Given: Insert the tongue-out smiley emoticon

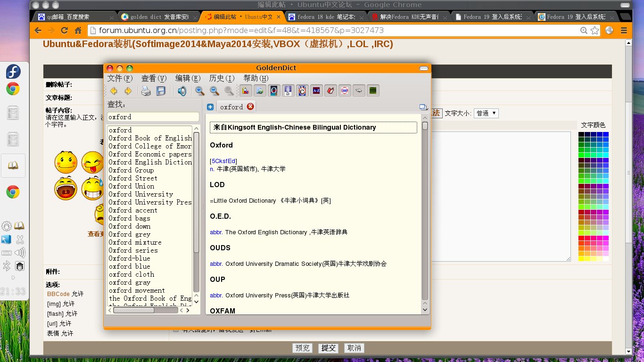Looking at the screenshot, I should tap(92, 163).
